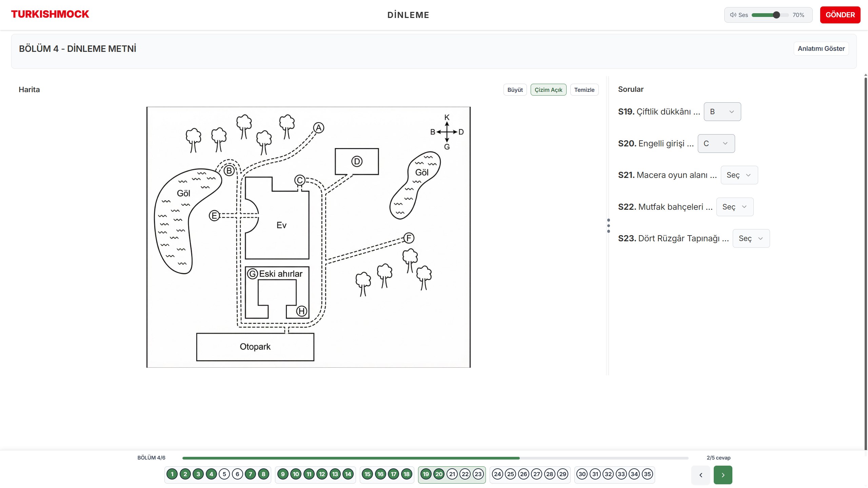Adjust the Ses volume slider
Image resolution: width=868 pixels, height=488 pixels.
[x=770, y=15]
